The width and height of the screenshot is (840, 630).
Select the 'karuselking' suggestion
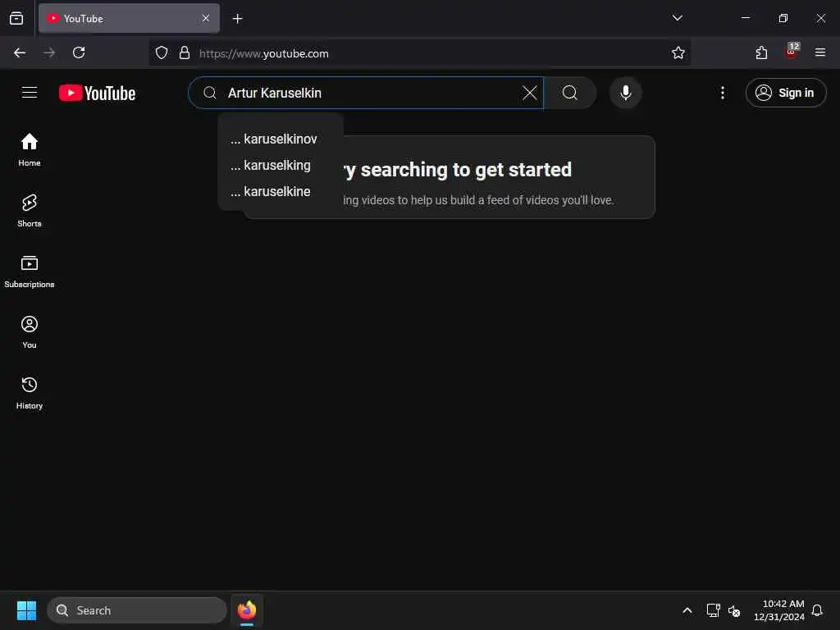281,165
